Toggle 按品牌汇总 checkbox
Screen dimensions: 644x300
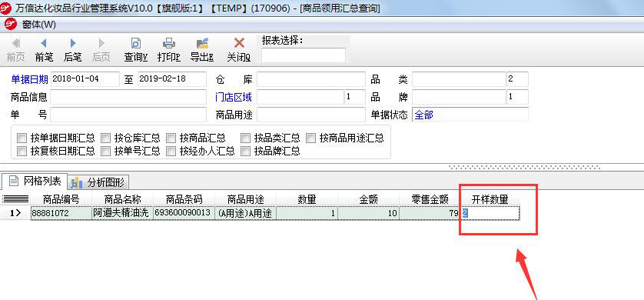pyautogui.click(x=246, y=151)
